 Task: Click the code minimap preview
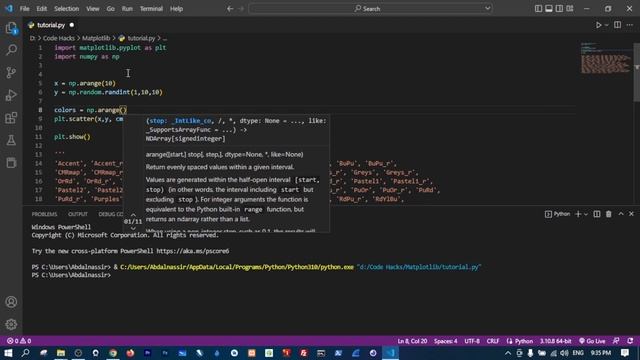605,58
